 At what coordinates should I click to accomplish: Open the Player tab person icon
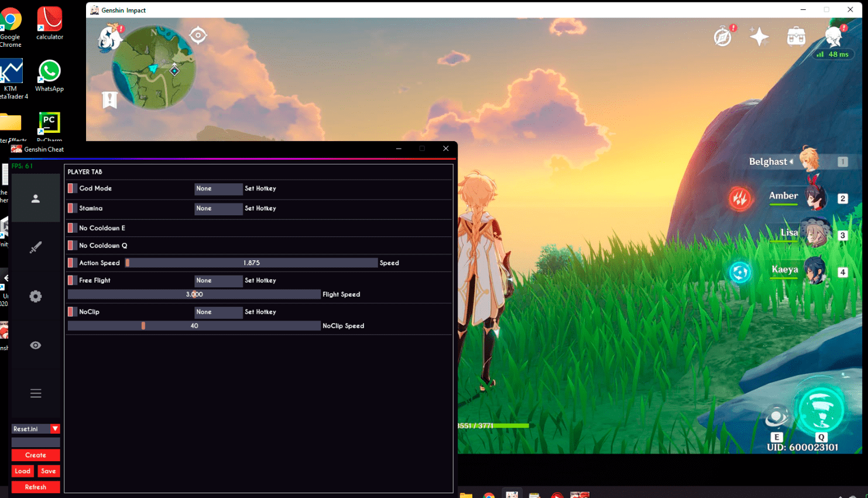(36, 198)
